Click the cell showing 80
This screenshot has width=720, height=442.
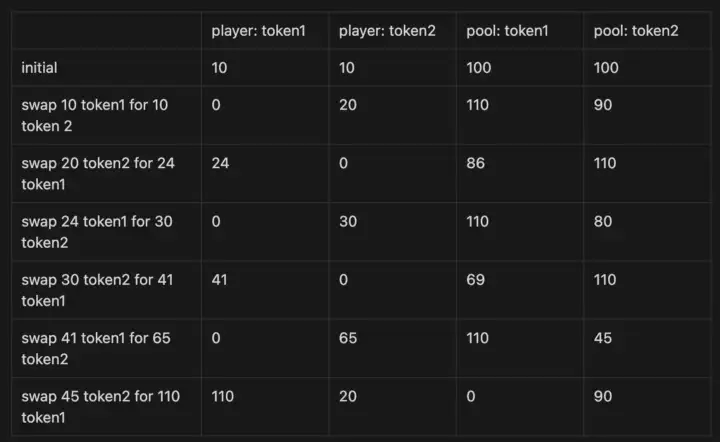pyautogui.click(x=603, y=221)
